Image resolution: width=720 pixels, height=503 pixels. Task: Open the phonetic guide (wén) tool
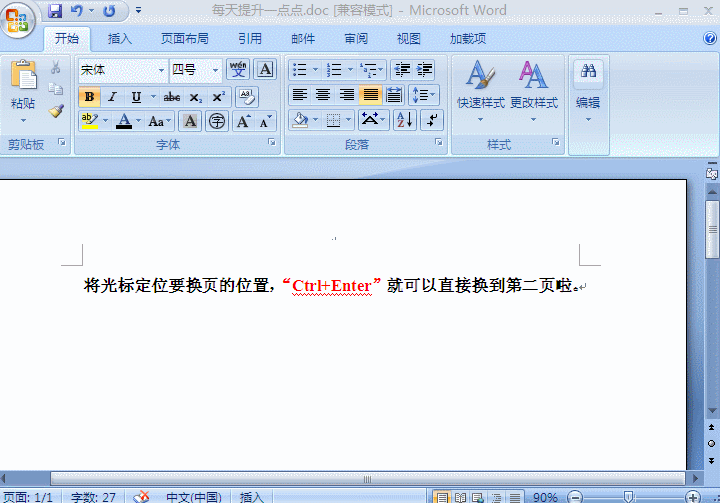[238, 69]
